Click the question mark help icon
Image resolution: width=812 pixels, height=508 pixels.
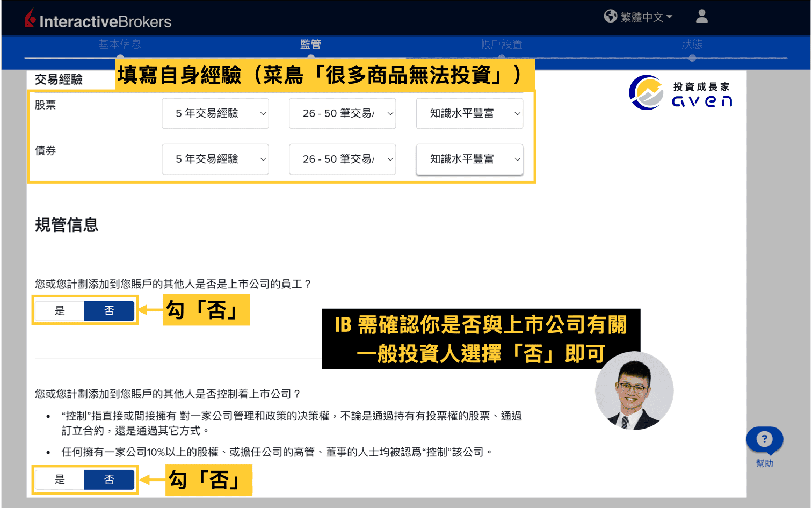point(764,439)
